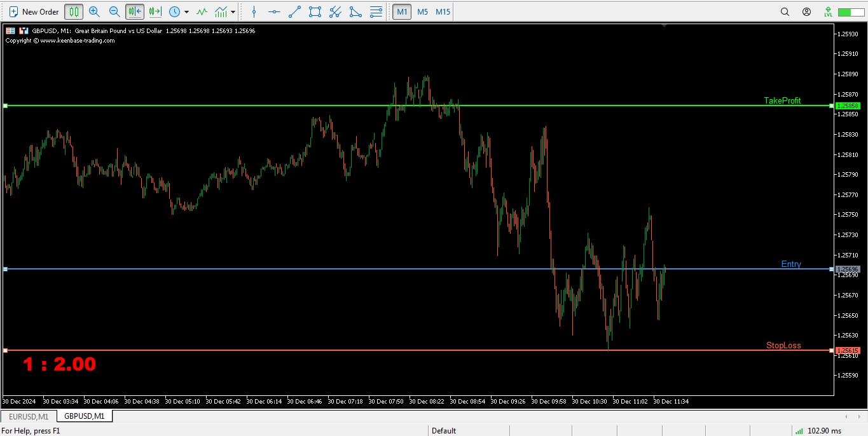Open the indicators list icon
Image resolution: width=868 pixels, height=436 pixels.
[202, 11]
